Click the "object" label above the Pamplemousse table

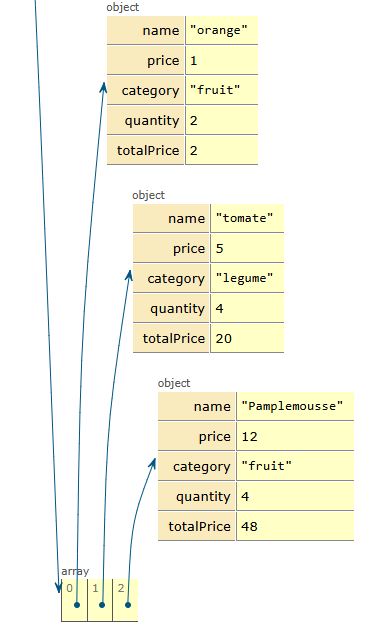(x=174, y=383)
